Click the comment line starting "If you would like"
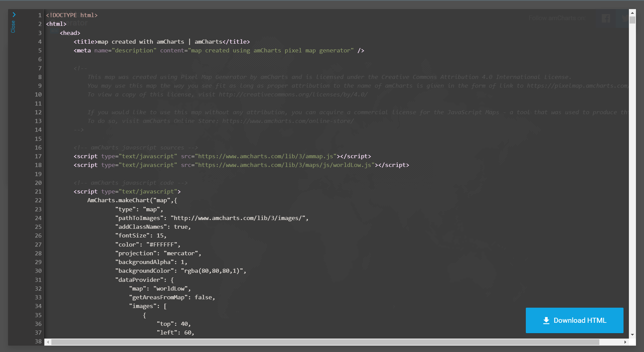 coord(358,112)
